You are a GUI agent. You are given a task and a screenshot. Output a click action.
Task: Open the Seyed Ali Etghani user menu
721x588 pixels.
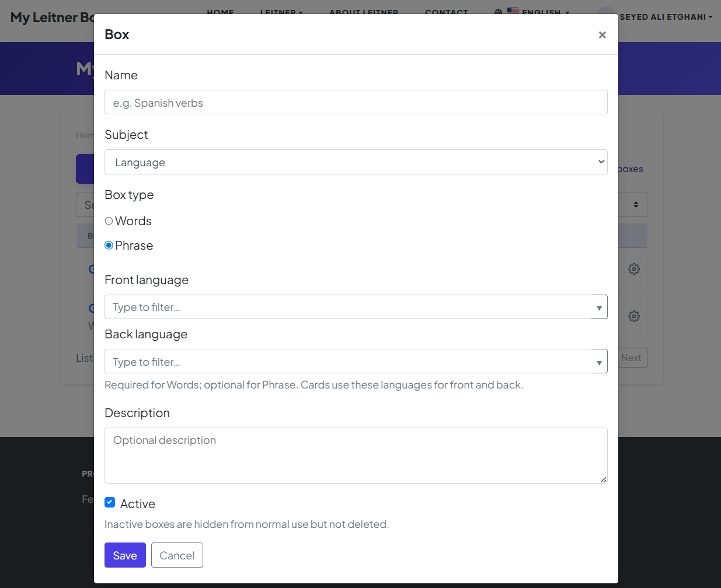point(666,17)
